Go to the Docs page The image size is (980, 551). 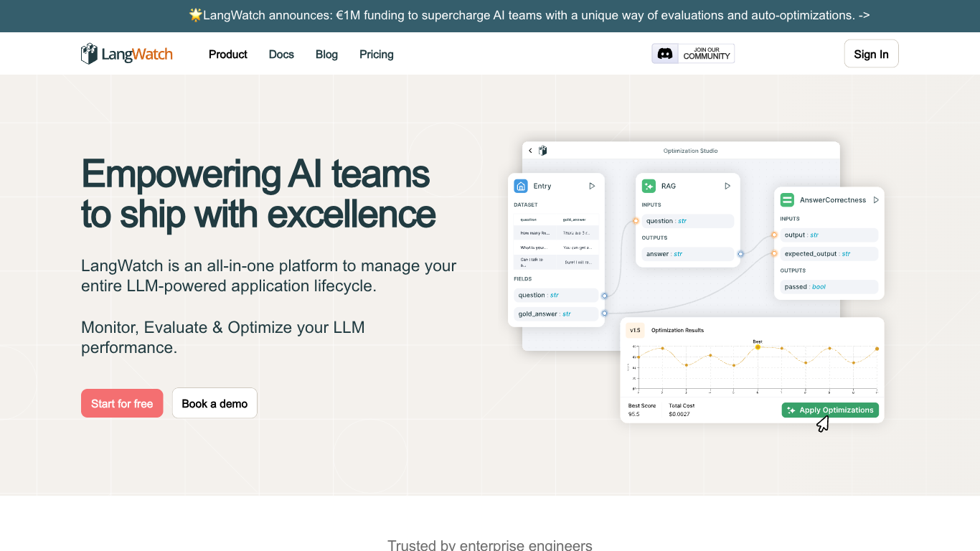[x=281, y=55]
